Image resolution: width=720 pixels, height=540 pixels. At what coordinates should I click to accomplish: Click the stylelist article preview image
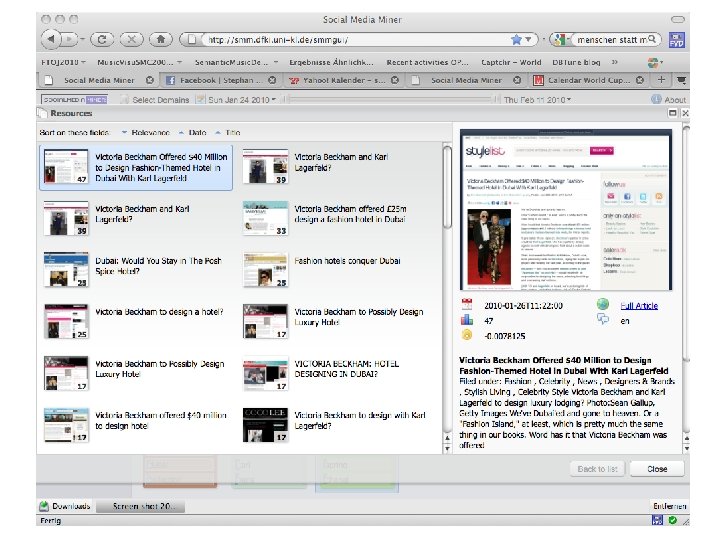click(566, 210)
